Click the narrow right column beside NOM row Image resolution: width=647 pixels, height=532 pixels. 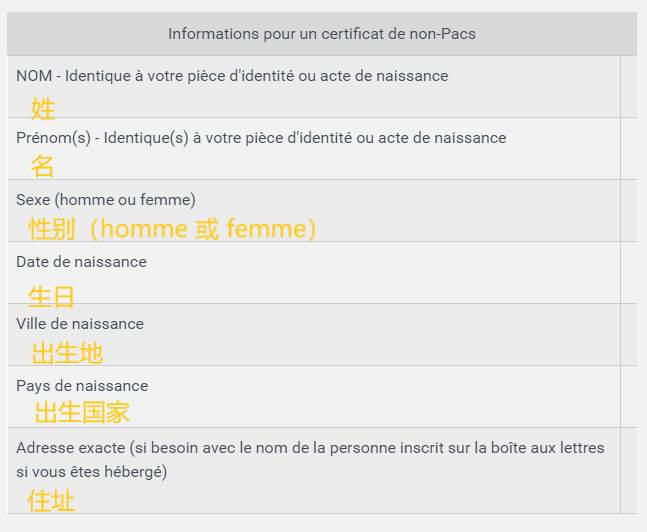click(628, 87)
